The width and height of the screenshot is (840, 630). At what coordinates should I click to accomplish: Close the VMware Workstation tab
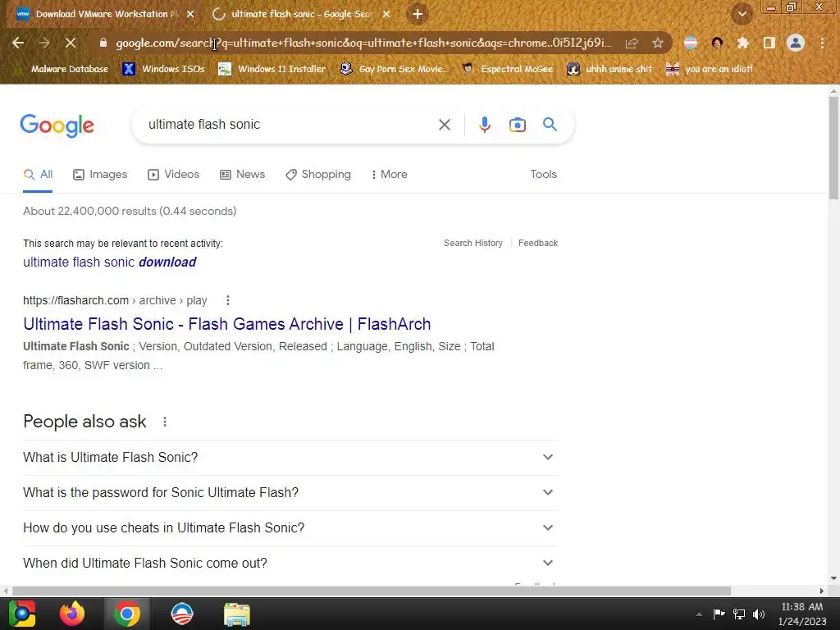pyautogui.click(x=190, y=14)
